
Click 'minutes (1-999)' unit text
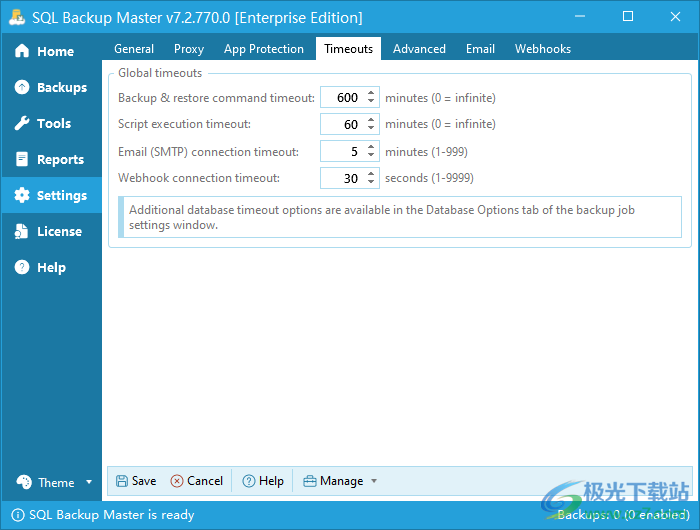[x=426, y=152]
